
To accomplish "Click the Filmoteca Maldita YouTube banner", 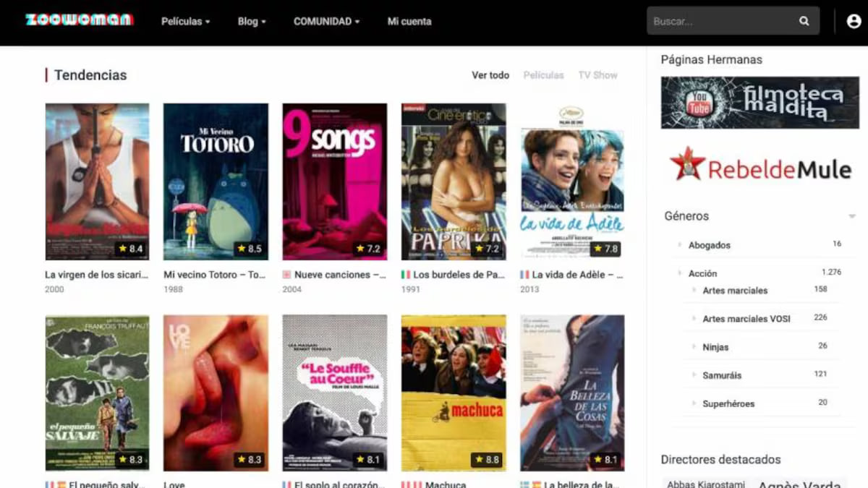I will [x=759, y=103].
